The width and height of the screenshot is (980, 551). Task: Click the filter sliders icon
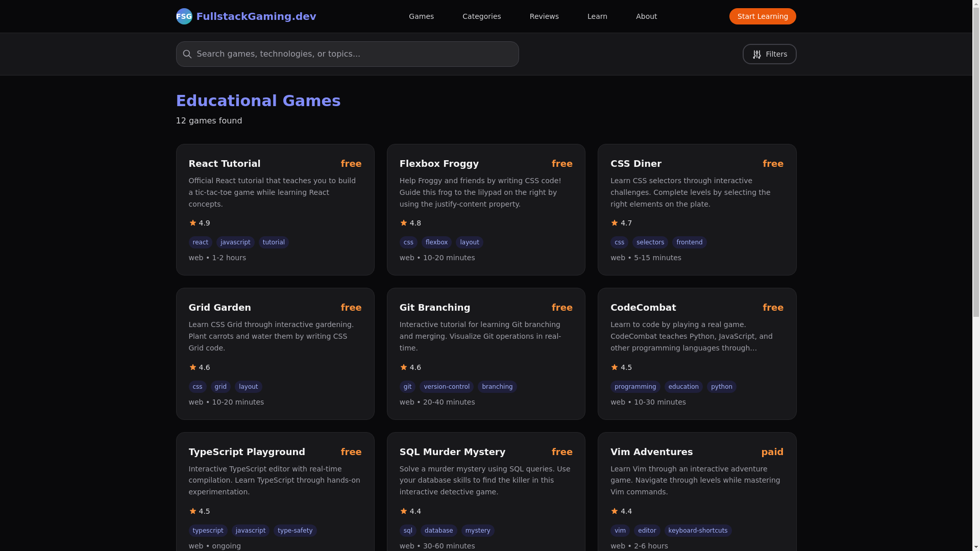[757, 54]
